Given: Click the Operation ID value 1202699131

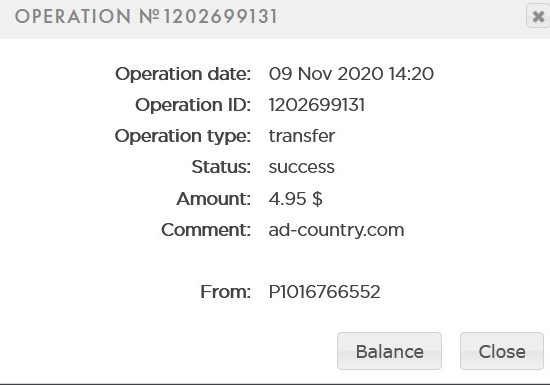Looking at the screenshot, I should [x=317, y=105].
